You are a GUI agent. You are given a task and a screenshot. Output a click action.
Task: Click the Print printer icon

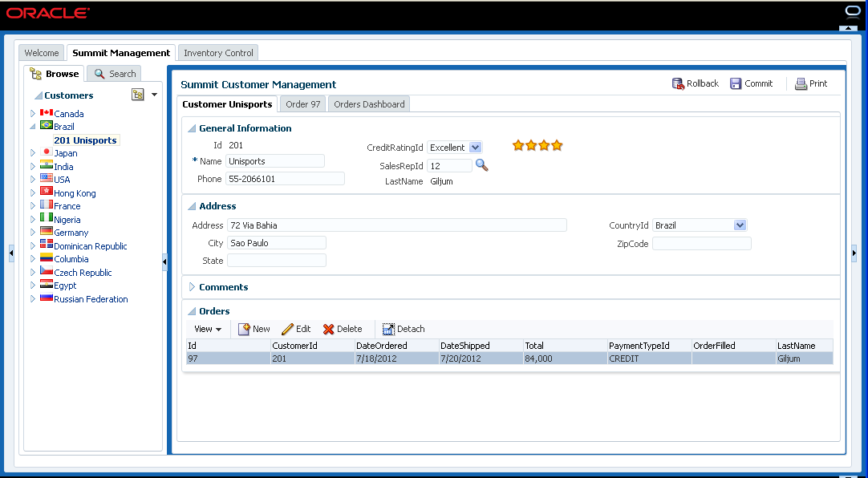(801, 83)
